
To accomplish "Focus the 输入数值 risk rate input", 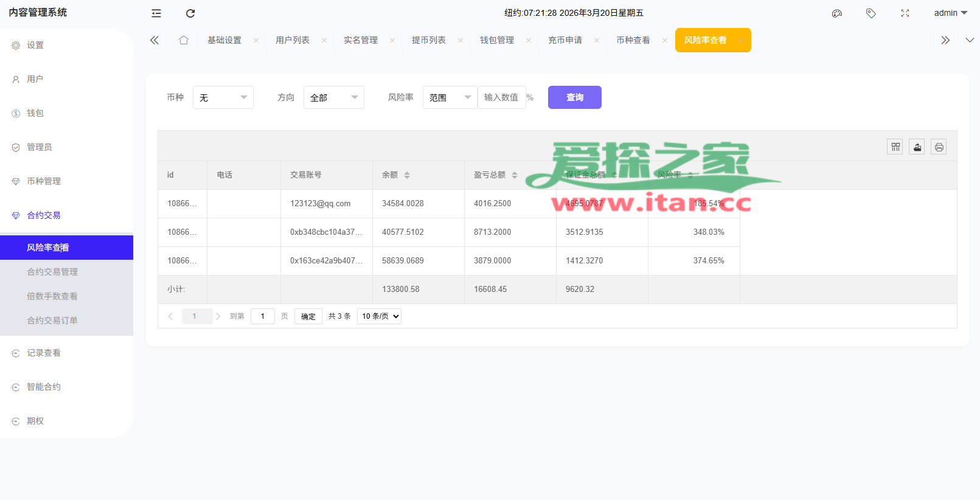I will pyautogui.click(x=501, y=97).
